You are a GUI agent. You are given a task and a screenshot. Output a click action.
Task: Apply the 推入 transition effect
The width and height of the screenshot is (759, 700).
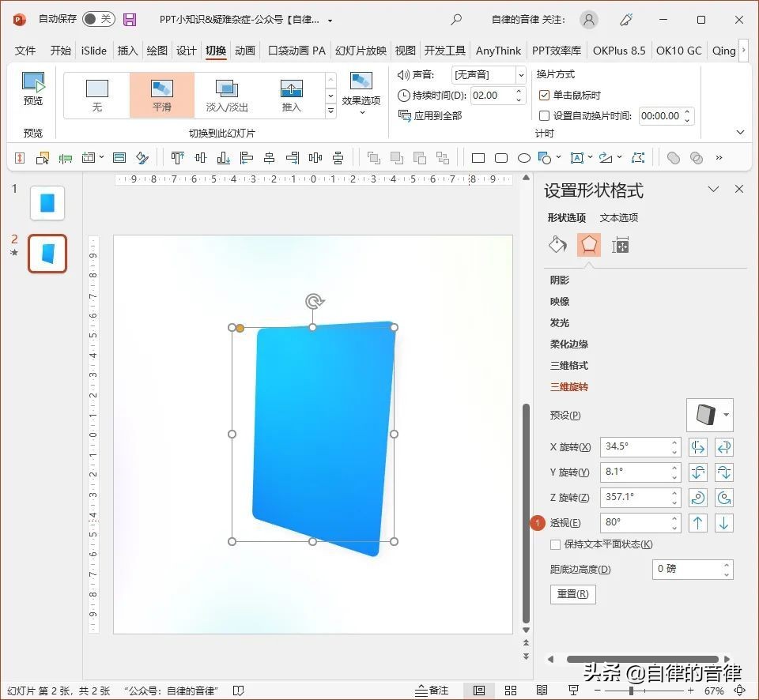pos(292,93)
